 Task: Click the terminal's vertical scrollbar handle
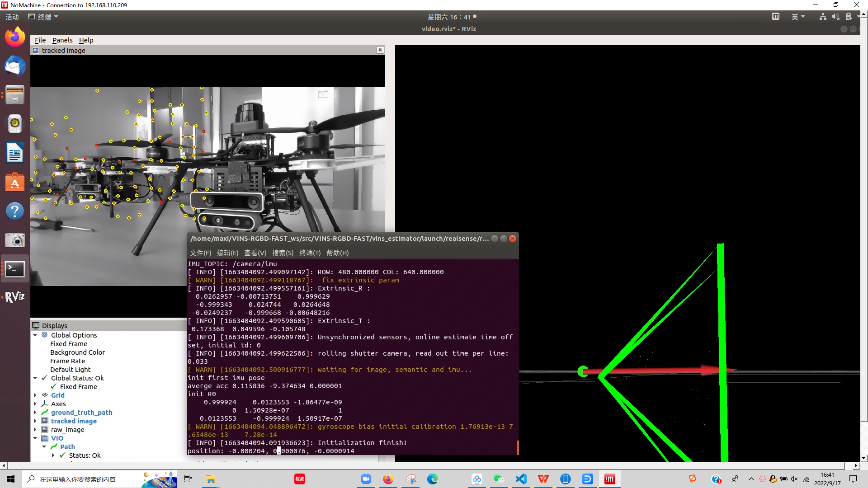517,447
